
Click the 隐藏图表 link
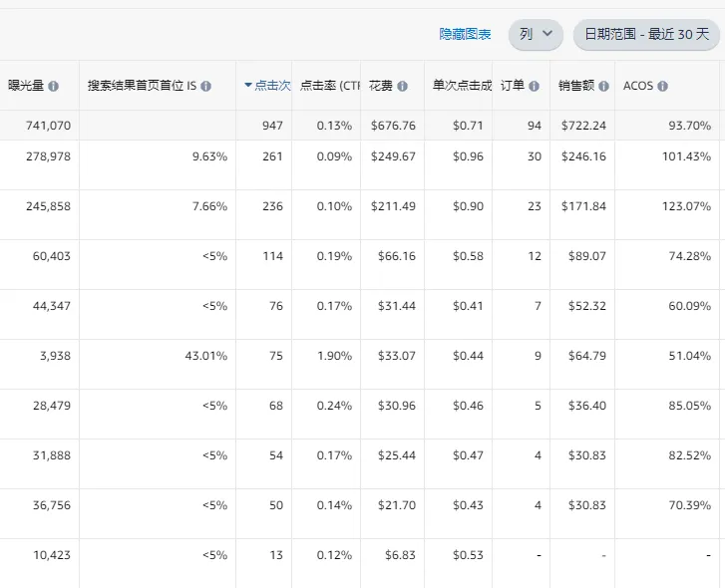point(465,34)
